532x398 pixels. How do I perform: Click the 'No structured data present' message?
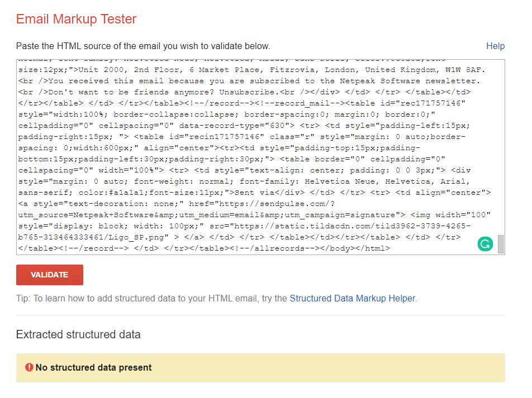94,367
